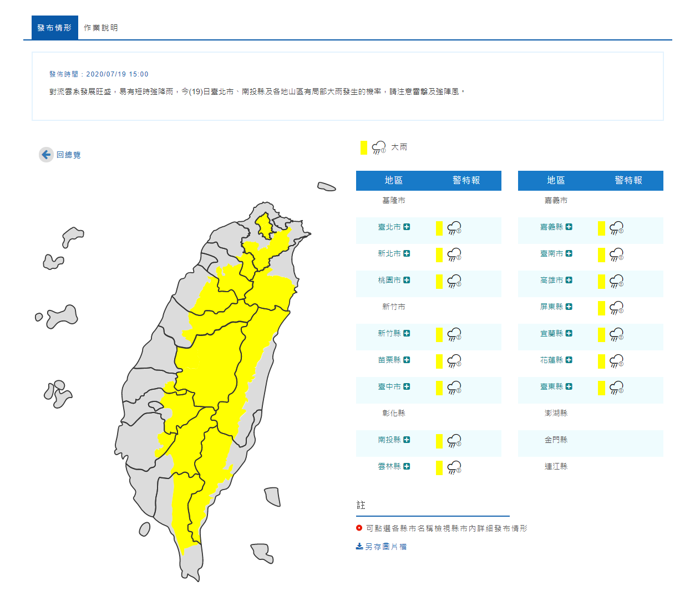The height and width of the screenshot is (591, 700).
Task: Click the rain cloud icon for 臺東縣
Action: pos(616,388)
